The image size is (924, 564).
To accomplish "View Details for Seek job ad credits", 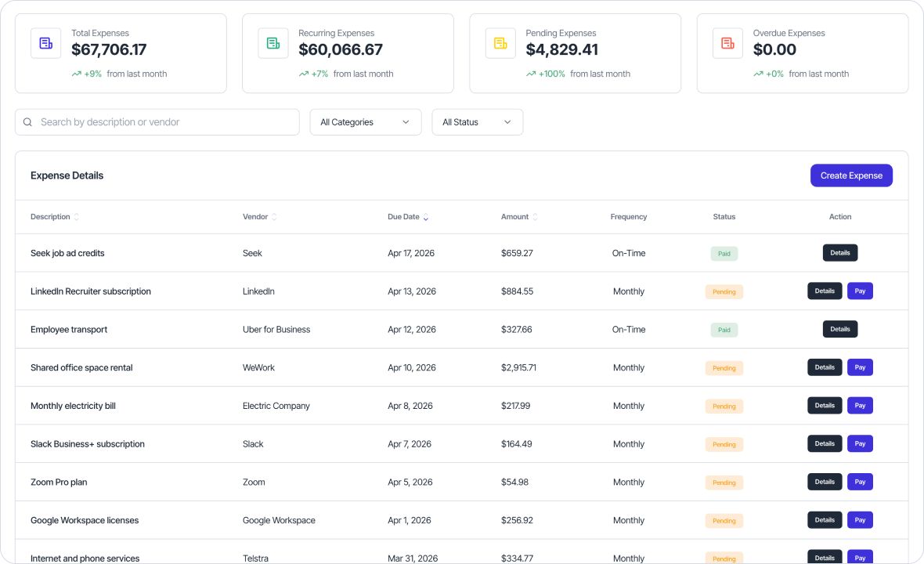I will (x=839, y=252).
